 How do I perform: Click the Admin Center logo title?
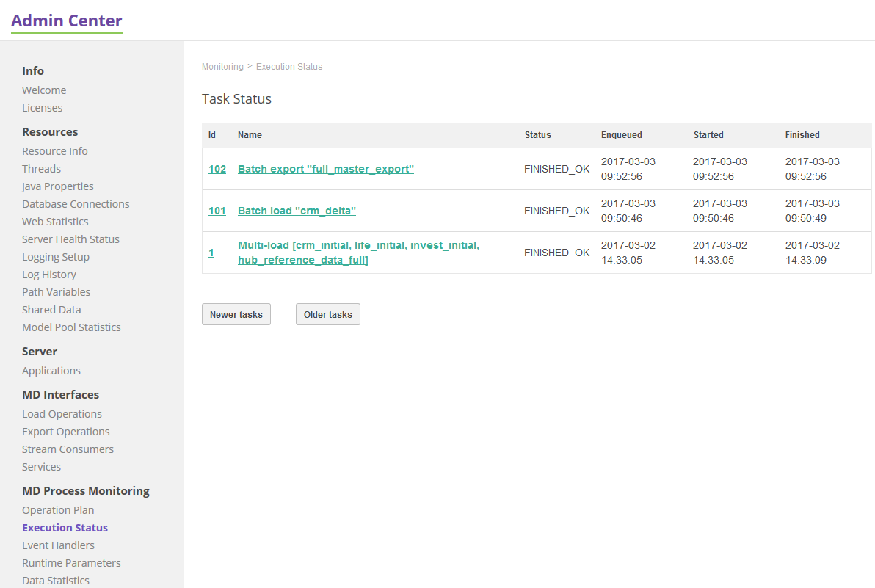pyautogui.click(x=67, y=21)
